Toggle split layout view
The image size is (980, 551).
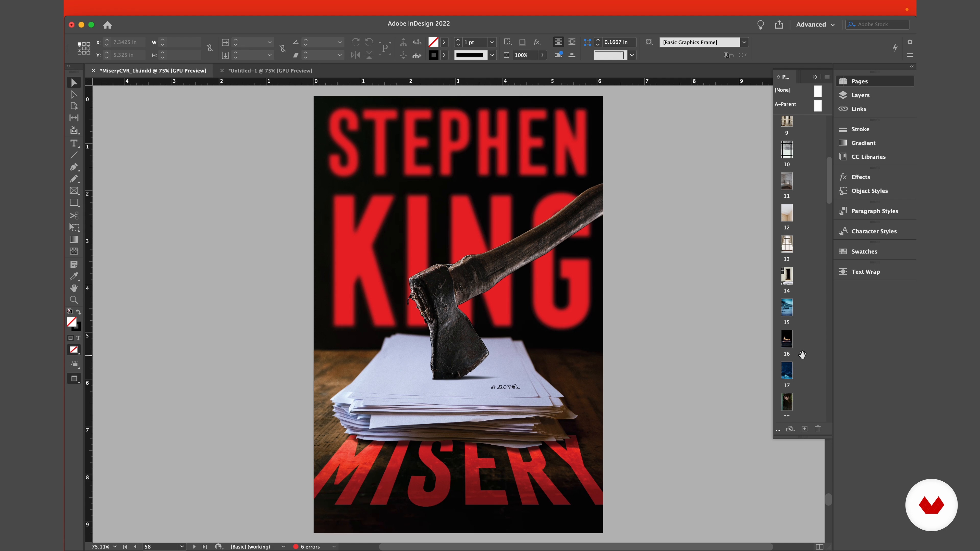tap(819, 547)
